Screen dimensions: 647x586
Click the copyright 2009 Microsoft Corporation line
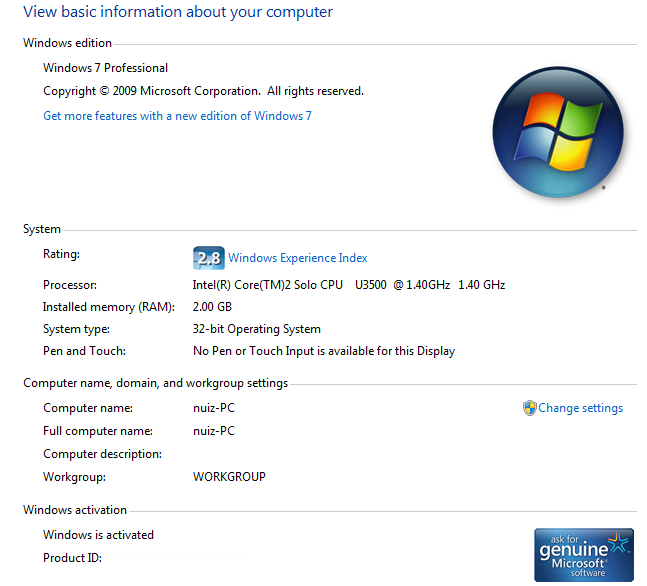point(203,91)
